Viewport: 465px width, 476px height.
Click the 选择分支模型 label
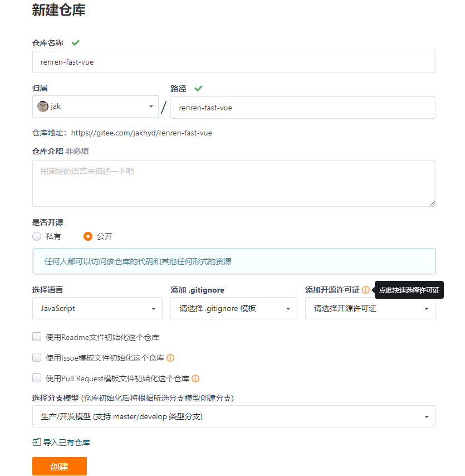coord(56,398)
